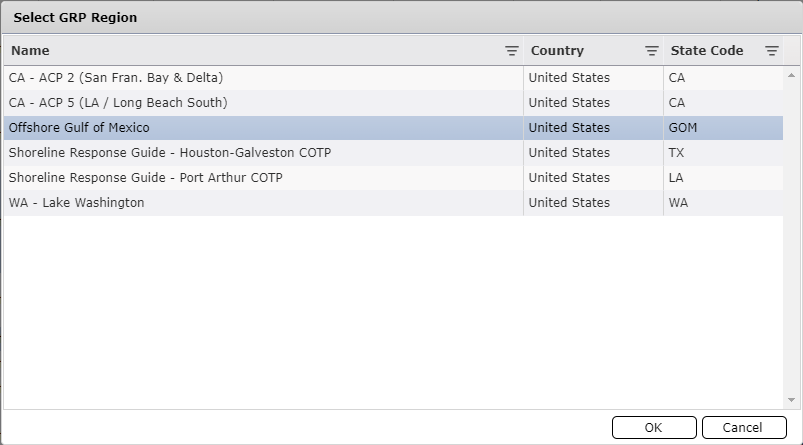Click the GOM state code cell
Image resolution: width=803 pixels, height=445 pixels.
point(683,128)
